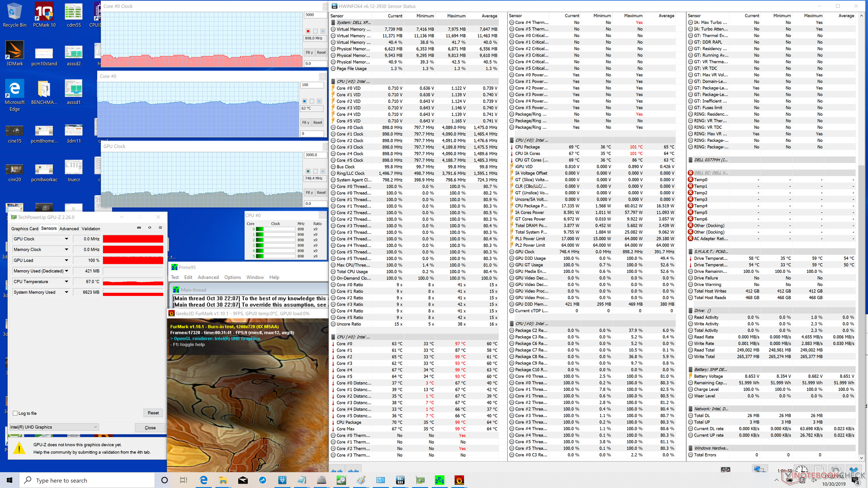Select the cinr20 desktop icon
Image resolution: width=868 pixels, height=488 pixels.
14,173
